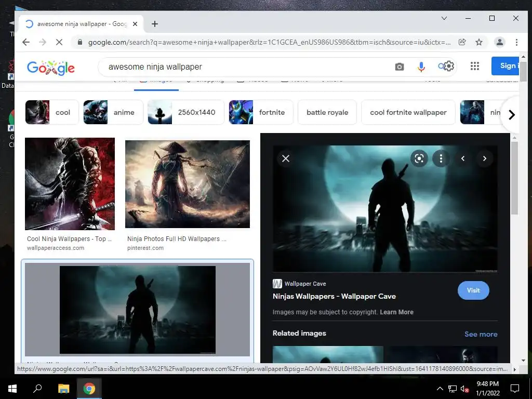Click the Chrome taskbar icon
Screen dimensions: 532x399
(x=89, y=388)
